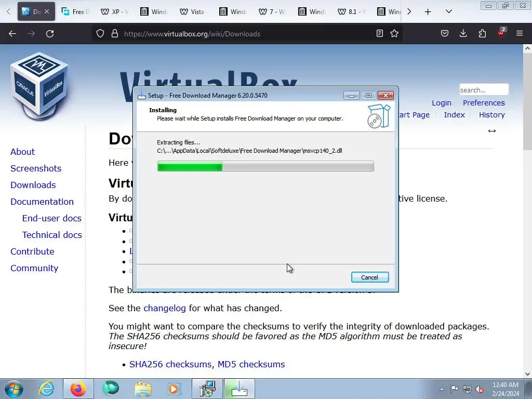Screen dimensions: 532x399
Task: Open the uBlock Origin extension icon
Action: pyautogui.click(x=501, y=33)
